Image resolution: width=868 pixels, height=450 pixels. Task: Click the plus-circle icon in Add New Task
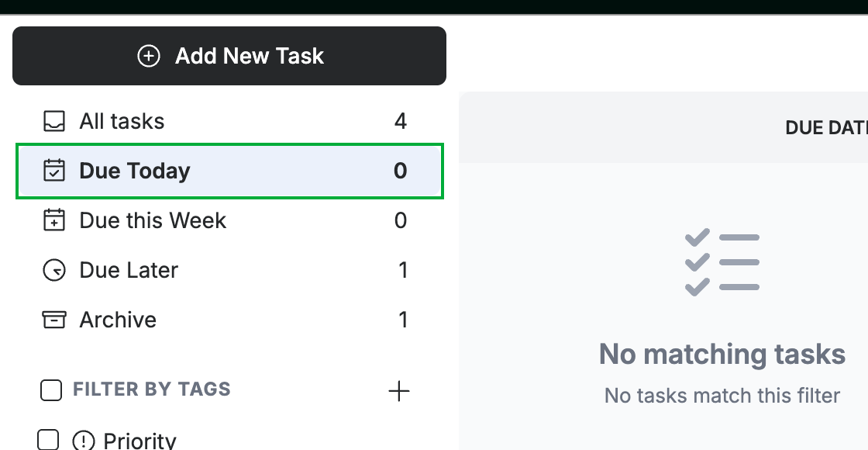tap(148, 56)
